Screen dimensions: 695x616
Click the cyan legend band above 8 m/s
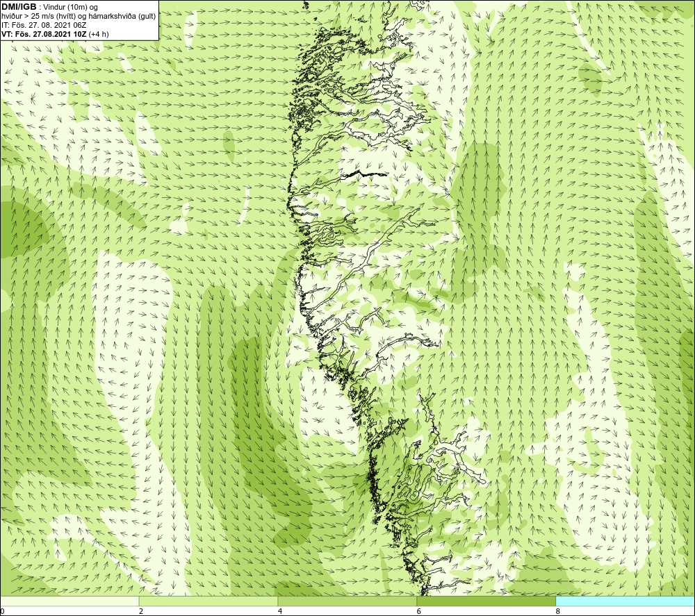point(625,601)
